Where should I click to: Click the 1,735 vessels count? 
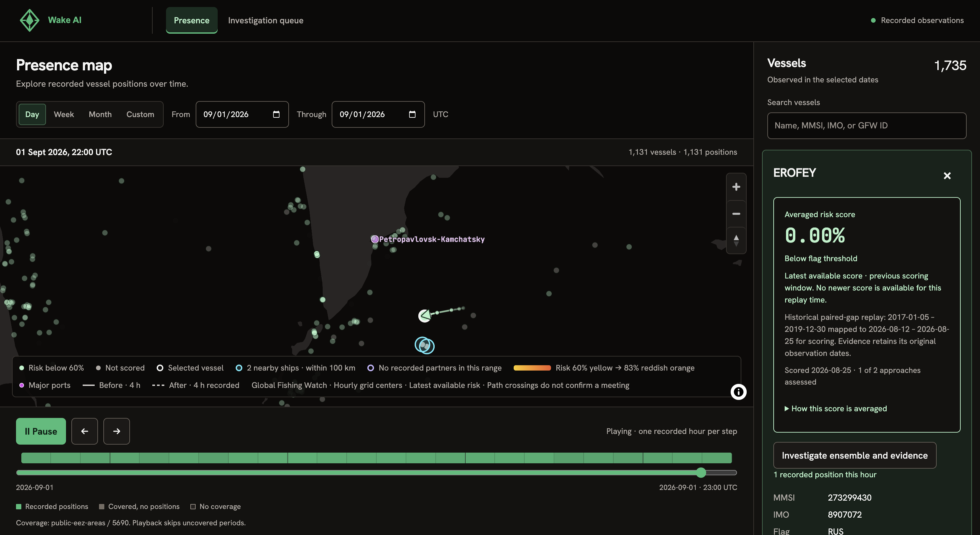pyautogui.click(x=950, y=65)
